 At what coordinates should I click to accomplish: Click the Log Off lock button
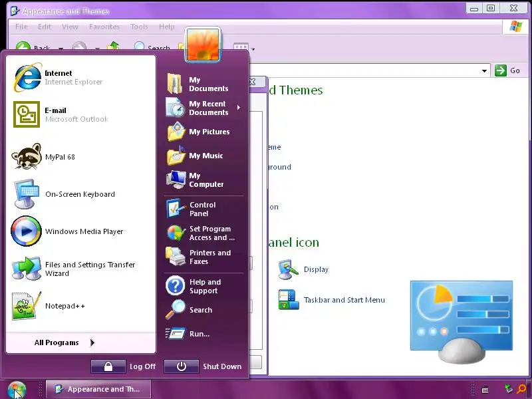[x=108, y=366]
